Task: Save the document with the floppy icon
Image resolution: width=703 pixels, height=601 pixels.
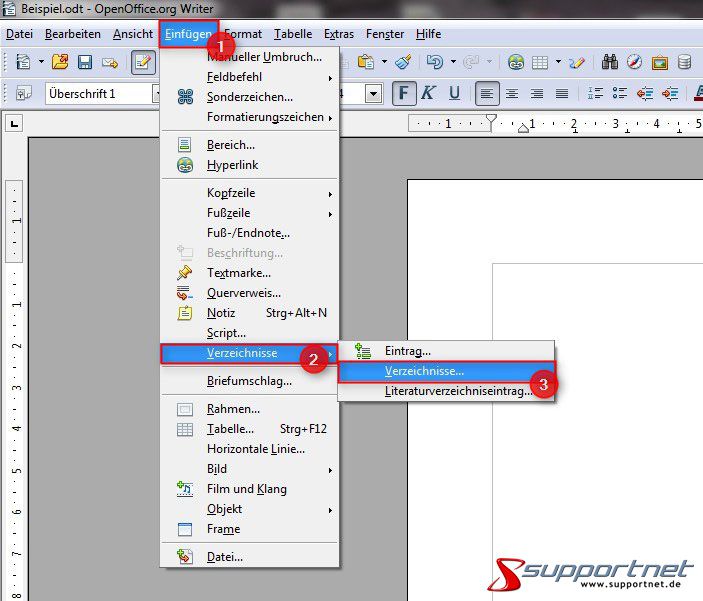Action: click(x=85, y=62)
